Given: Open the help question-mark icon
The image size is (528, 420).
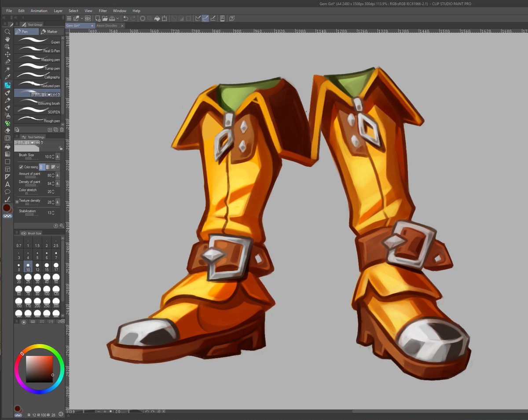Looking at the screenshot, I should (x=232, y=18).
